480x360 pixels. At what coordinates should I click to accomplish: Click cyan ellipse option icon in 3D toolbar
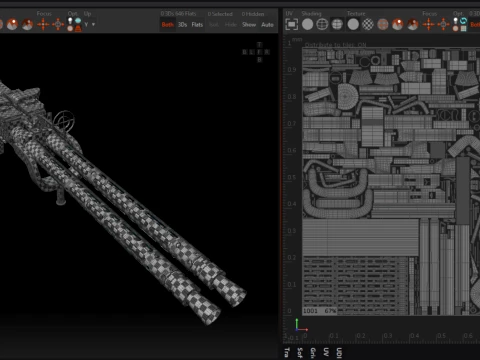point(78,21)
